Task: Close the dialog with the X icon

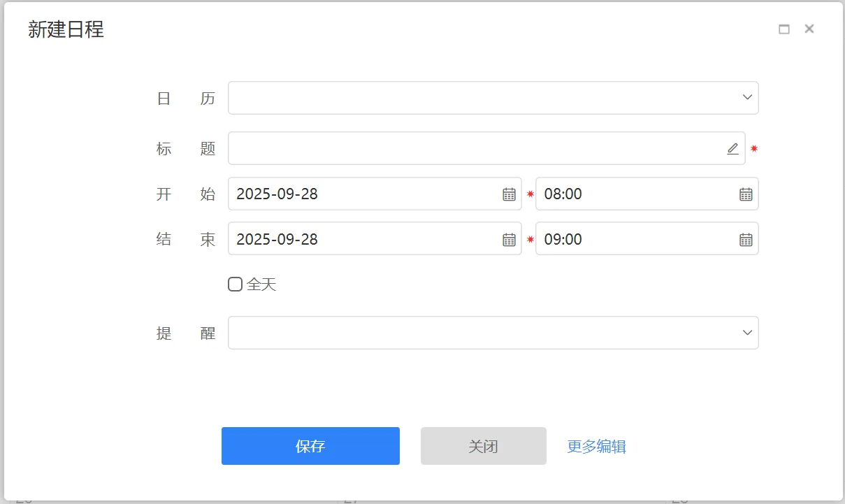Action: (x=809, y=29)
